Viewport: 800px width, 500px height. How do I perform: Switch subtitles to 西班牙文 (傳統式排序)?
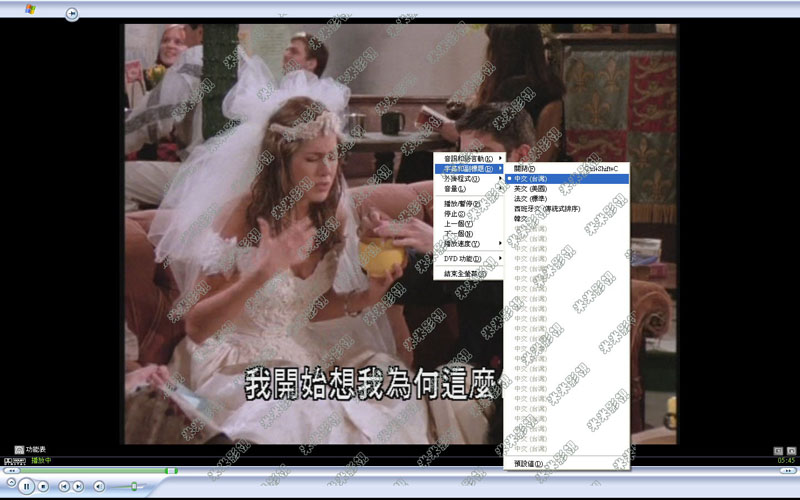click(567, 209)
